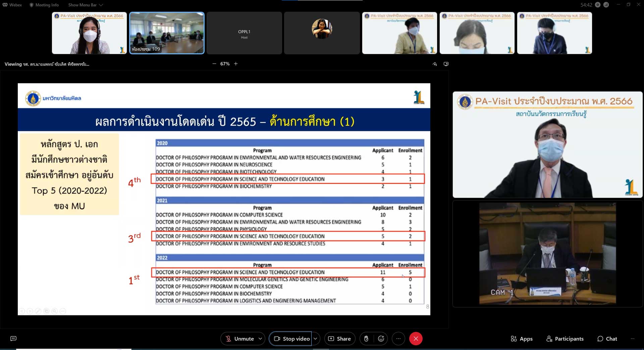
Task: Open the emoji reactions icon
Action: pyautogui.click(x=381, y=339)
